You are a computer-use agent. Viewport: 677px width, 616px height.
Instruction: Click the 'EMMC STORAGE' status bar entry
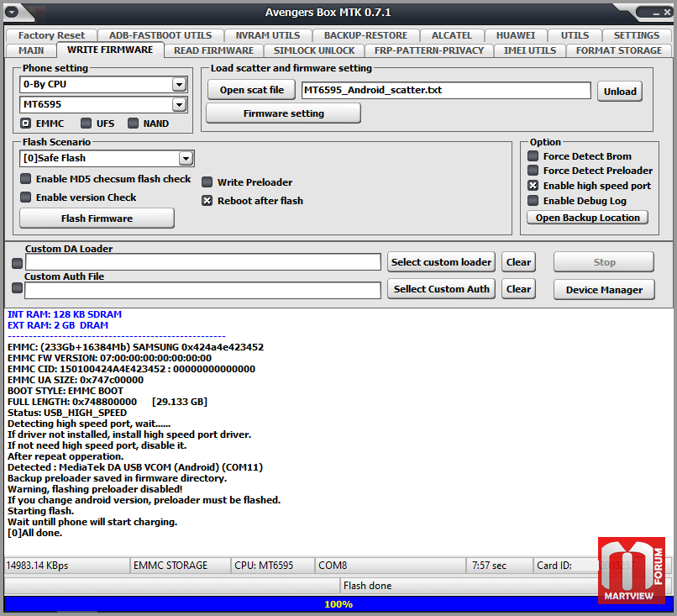pyautogui.click(x=181, y=566)
